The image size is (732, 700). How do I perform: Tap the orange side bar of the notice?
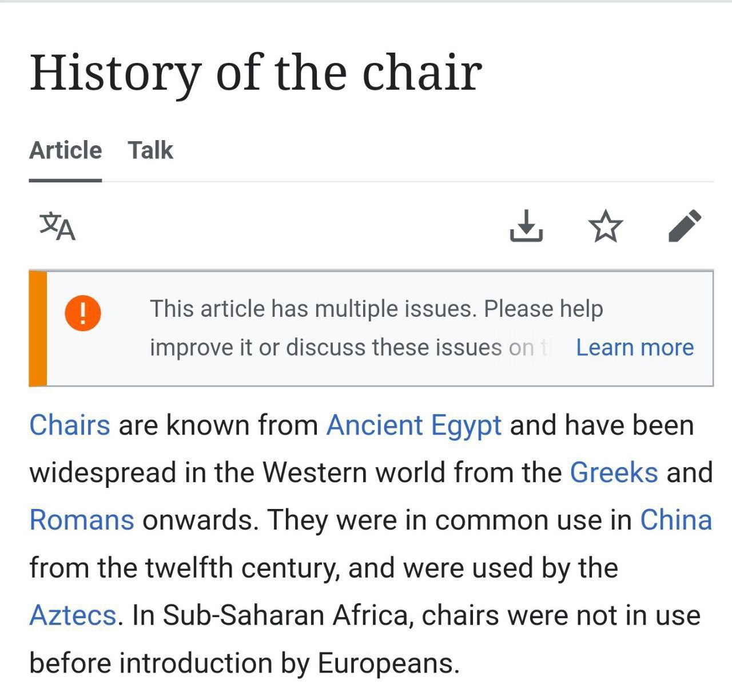pos(38,328)
